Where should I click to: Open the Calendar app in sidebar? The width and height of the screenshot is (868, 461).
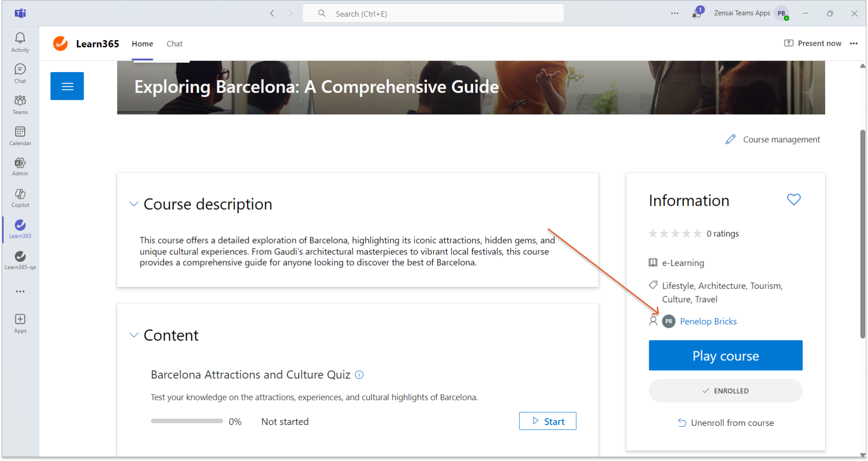click(20, 136)
